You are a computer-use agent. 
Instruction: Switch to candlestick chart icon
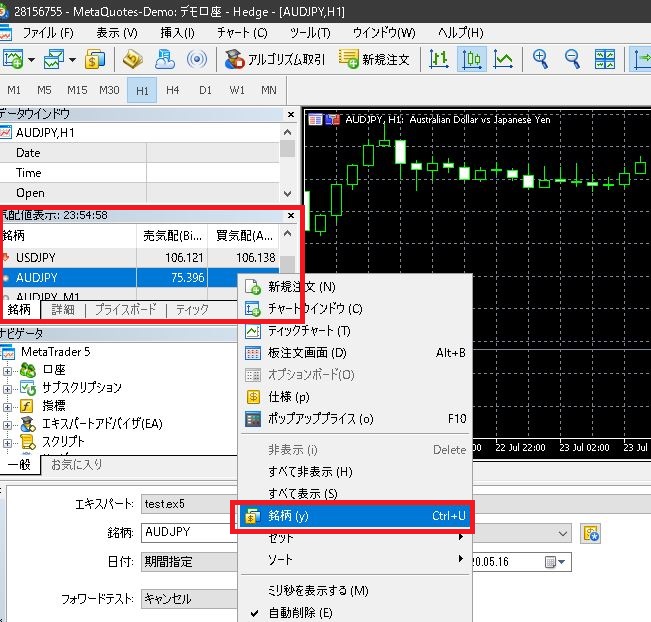pyautogui.click(x=472, y=59)
